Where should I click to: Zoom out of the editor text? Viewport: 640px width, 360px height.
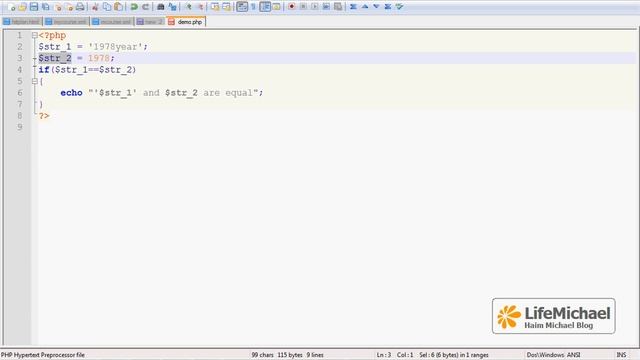coord(200,7)
